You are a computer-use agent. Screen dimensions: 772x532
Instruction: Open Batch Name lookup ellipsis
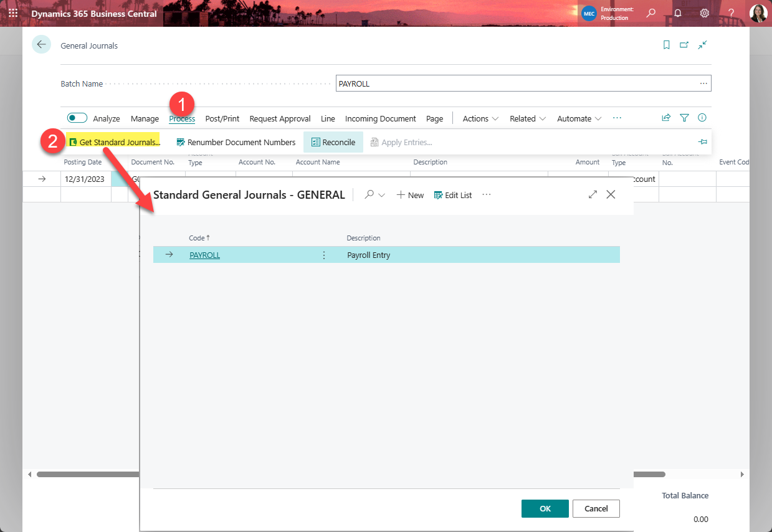(703, 83)
